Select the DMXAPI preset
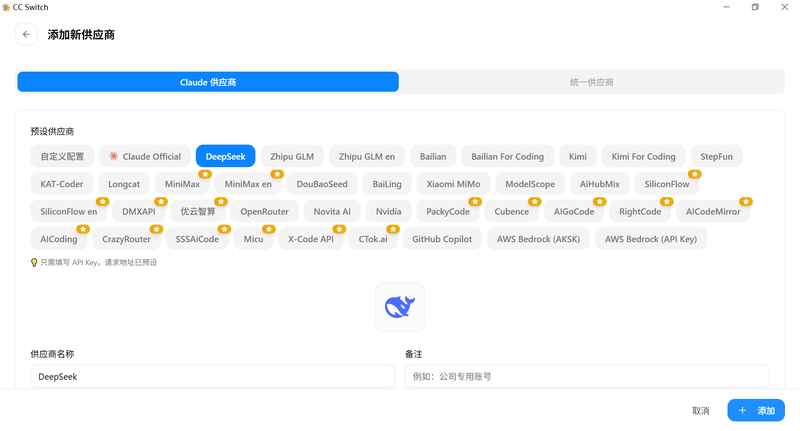 click(x=139, y=212)
